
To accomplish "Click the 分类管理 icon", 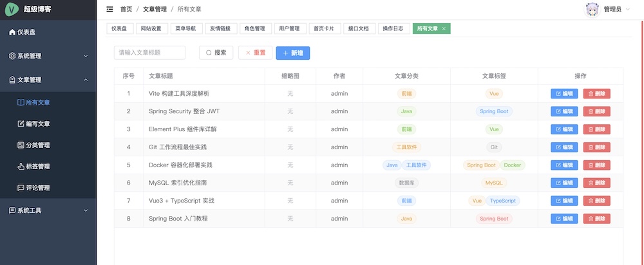I will [21, 145].
